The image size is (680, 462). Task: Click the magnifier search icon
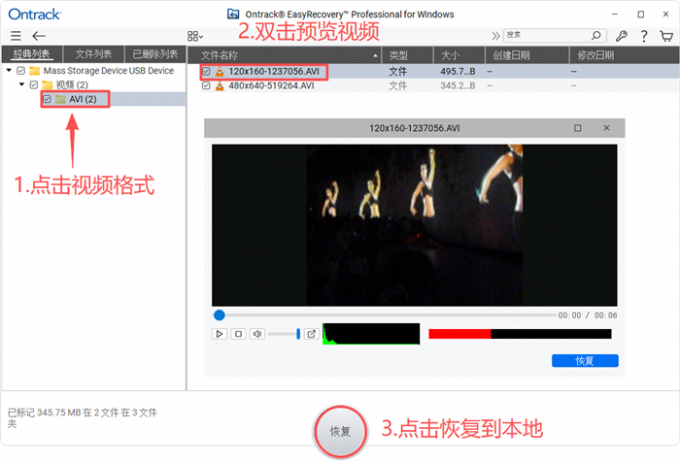pos(596,35)
